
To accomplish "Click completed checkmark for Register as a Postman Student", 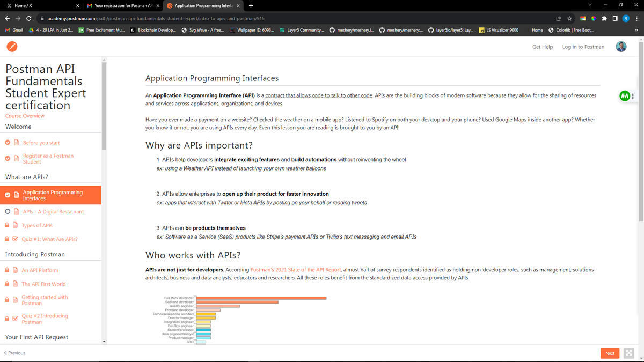I will click(x=8, y=159).
